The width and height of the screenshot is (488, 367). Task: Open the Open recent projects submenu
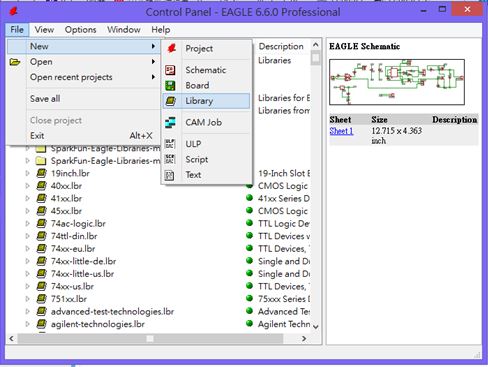pos(83,77)
